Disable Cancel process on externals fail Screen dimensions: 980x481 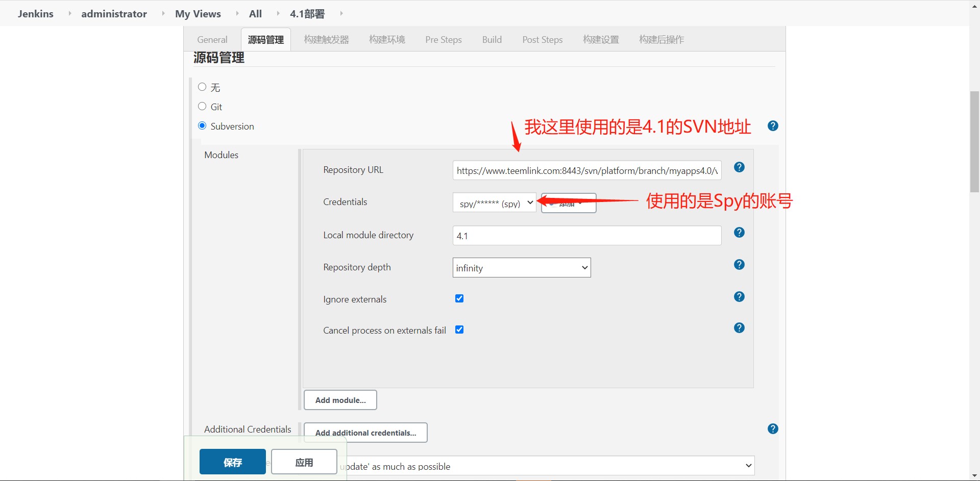459,330
